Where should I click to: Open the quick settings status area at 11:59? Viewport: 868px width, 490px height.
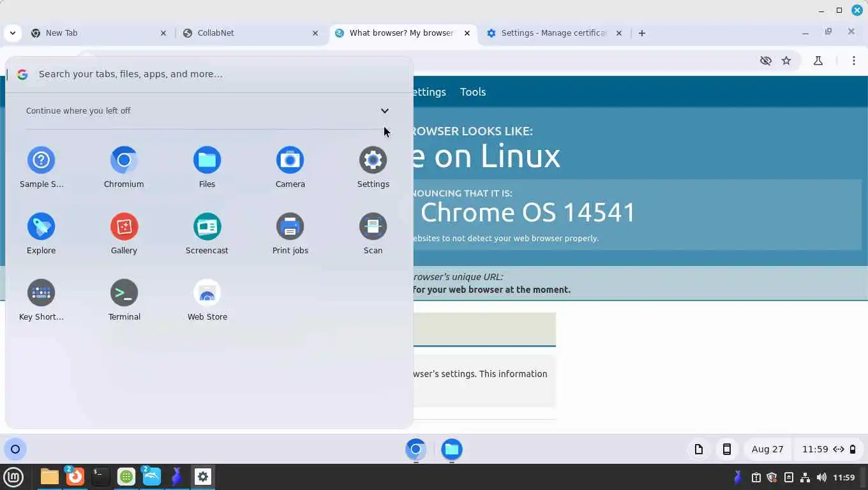coord(829,449)
